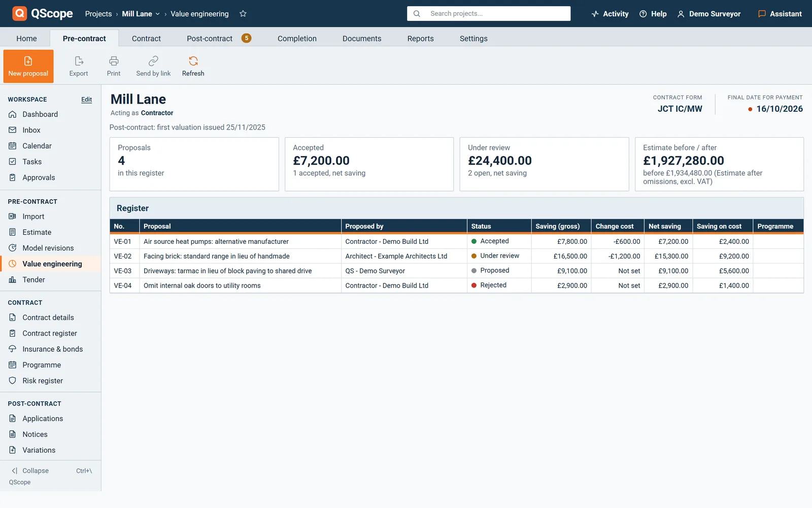Click the Search projects field
The image size is (812, 508).
pyautogui.click(x=489, y=14)
